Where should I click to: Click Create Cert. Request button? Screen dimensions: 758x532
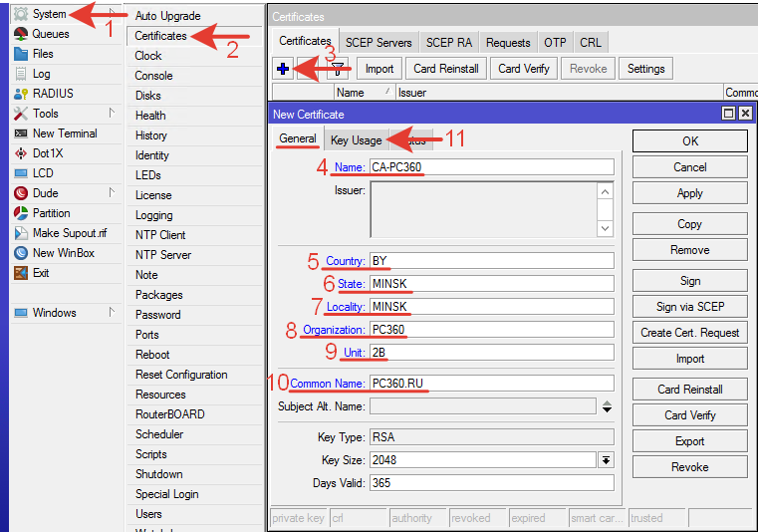click(690, 333)
